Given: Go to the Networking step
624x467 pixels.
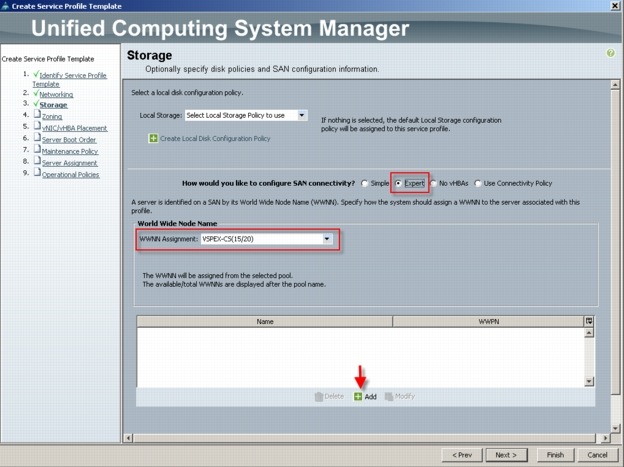Looking at the screenshot, I should tap(56, 95).
